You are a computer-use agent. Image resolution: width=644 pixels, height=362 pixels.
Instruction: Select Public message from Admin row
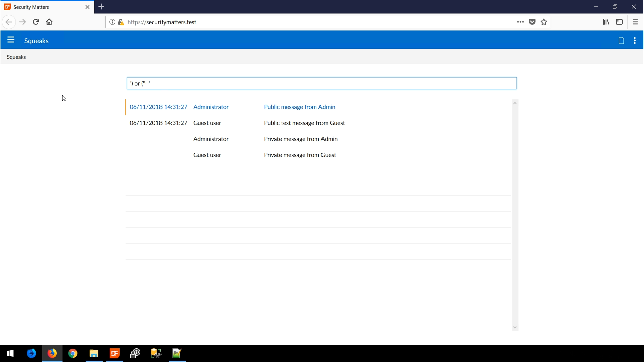point(299,107)
